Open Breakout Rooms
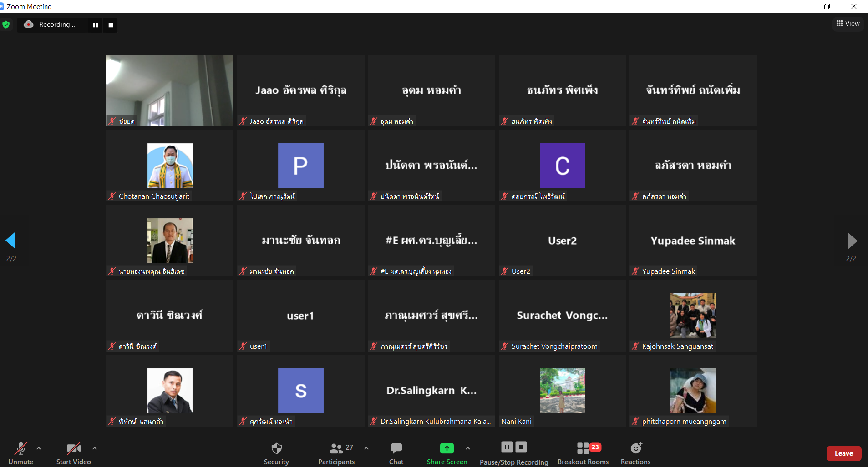Screen dimensions: 868x467 (583, 453)
